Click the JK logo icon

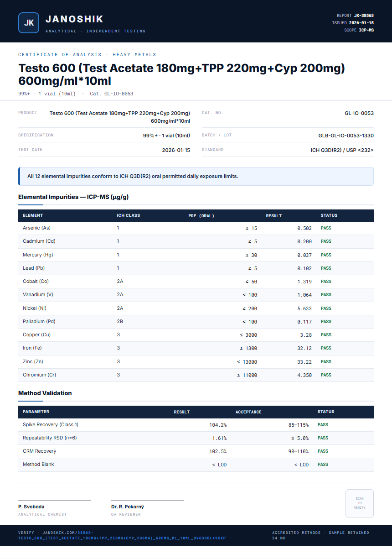click(x=29, y=23)
